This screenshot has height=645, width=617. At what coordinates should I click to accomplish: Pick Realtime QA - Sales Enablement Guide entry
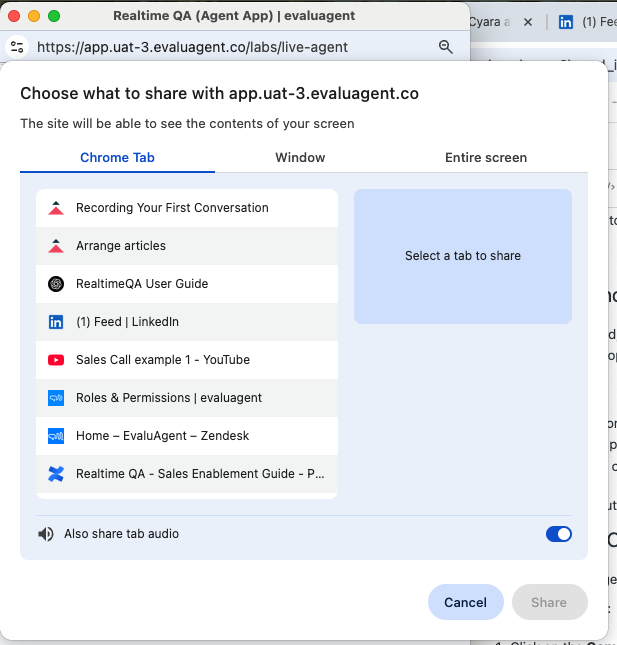[187, 474]
